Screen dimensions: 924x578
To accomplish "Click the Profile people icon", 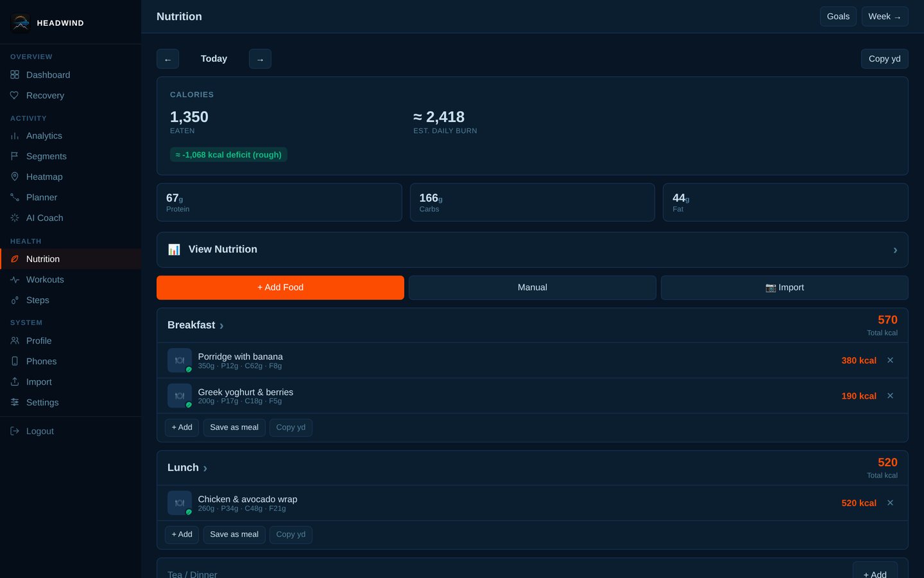I will (x=15, y=341).
